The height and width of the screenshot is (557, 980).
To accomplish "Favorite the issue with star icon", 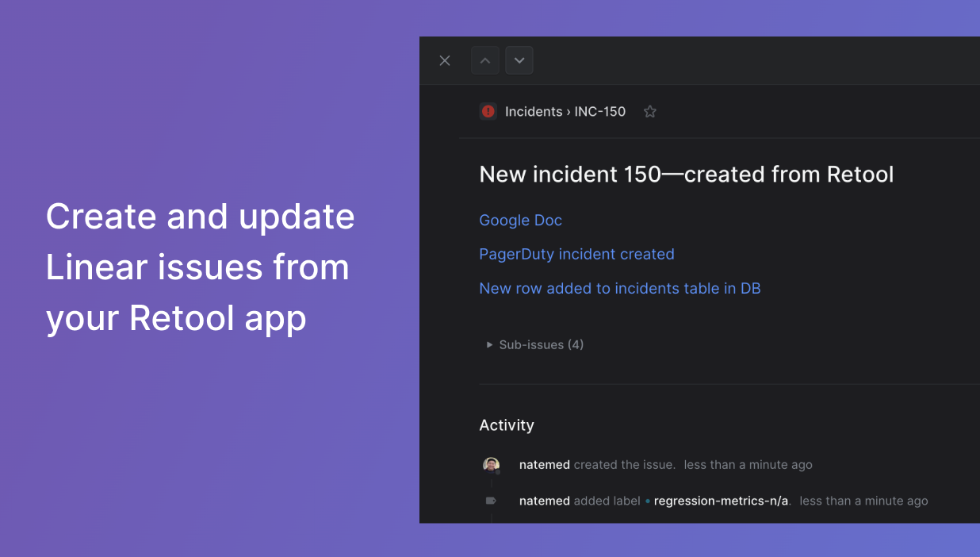I will coord(650,112).
